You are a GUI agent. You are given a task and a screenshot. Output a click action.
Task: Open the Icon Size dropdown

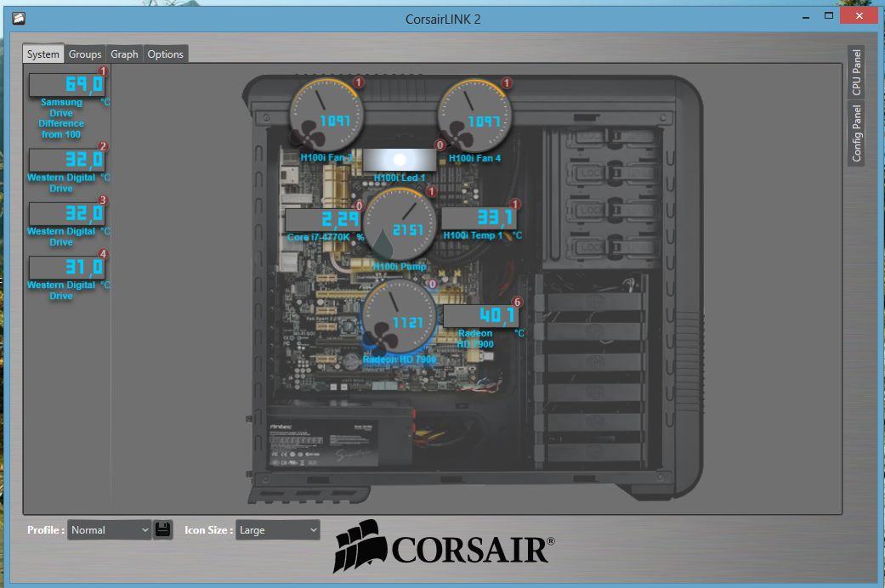point(277,530)
